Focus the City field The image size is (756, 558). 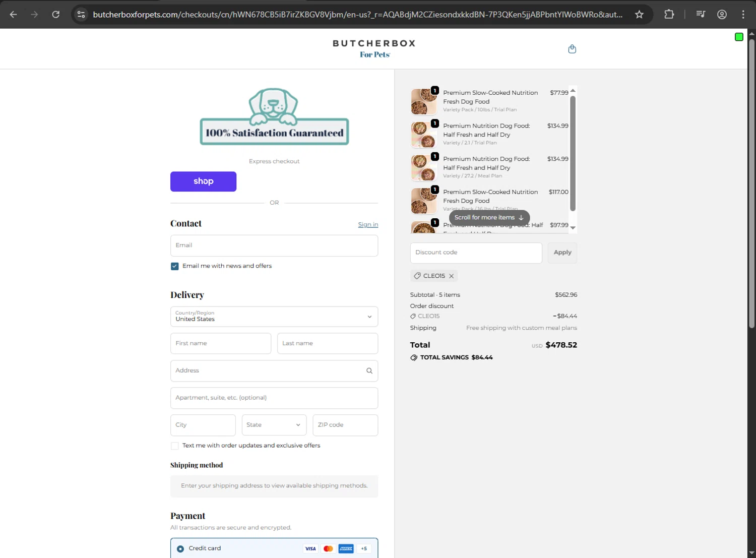coord(203,425)
